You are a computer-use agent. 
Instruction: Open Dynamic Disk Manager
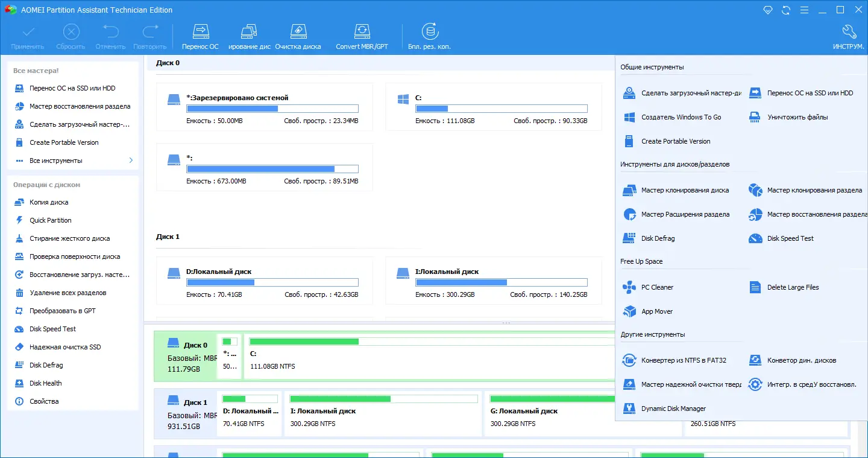point(664,409)
